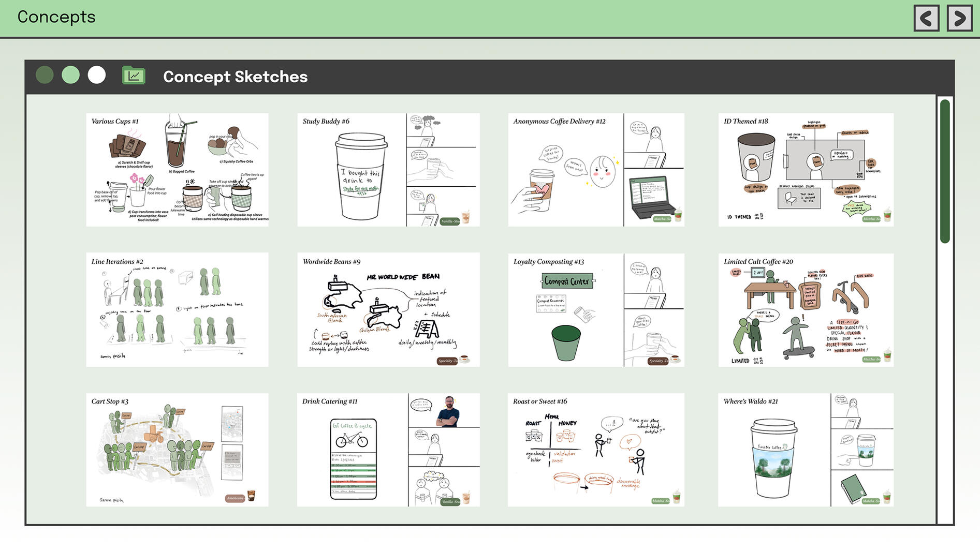980x551 pixels.
Task: Select the Loyalty Composting #13 sketch
Action: point(596,309)
